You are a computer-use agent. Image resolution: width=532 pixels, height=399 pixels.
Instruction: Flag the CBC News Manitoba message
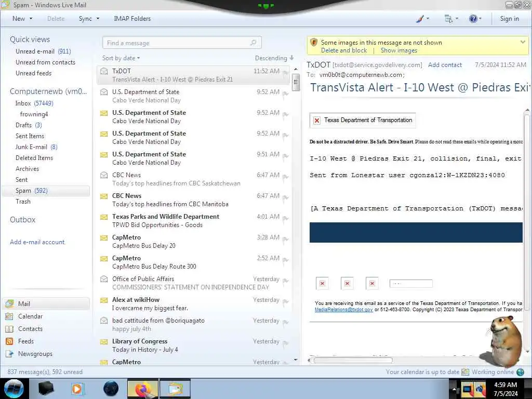point(285,198)
